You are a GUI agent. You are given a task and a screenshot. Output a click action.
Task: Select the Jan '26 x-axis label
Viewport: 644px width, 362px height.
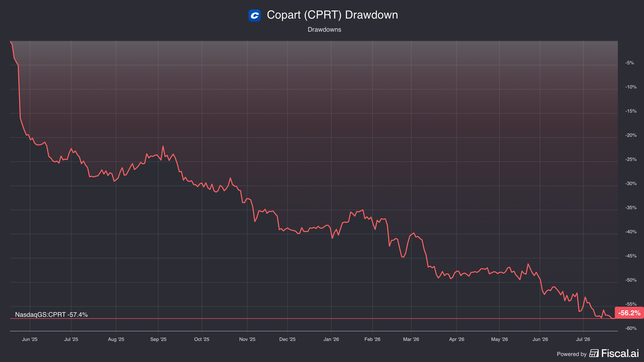point(331,339)
